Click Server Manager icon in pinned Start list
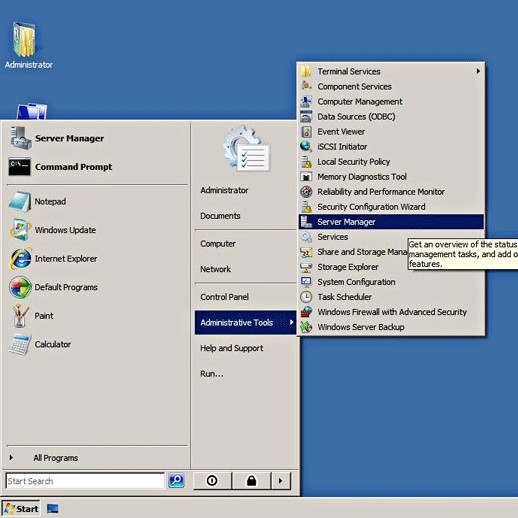 21,138
